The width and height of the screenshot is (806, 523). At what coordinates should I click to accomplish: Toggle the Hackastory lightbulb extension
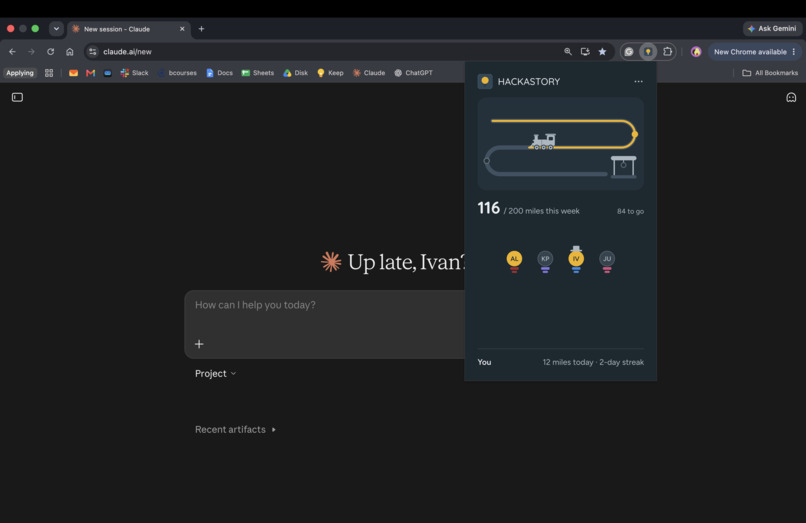pos(648,51)
